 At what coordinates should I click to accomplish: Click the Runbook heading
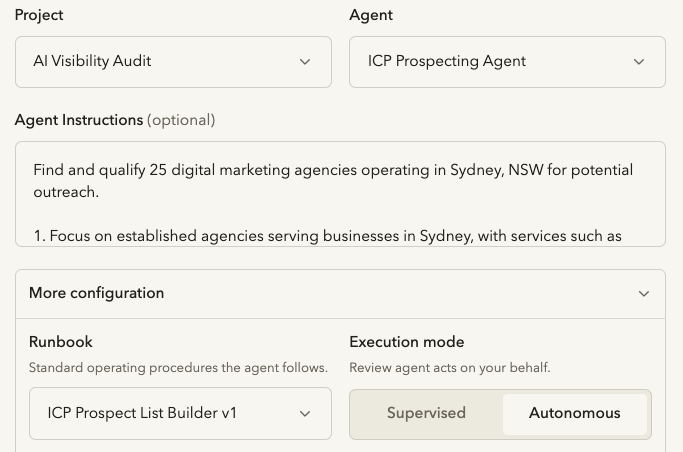[x=61, y=342]
